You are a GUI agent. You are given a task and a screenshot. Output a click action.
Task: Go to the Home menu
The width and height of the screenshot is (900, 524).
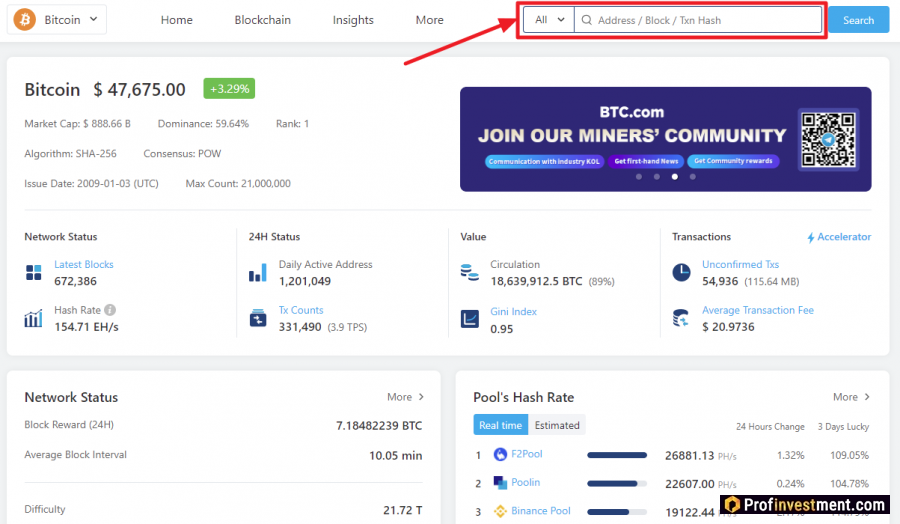176,20
